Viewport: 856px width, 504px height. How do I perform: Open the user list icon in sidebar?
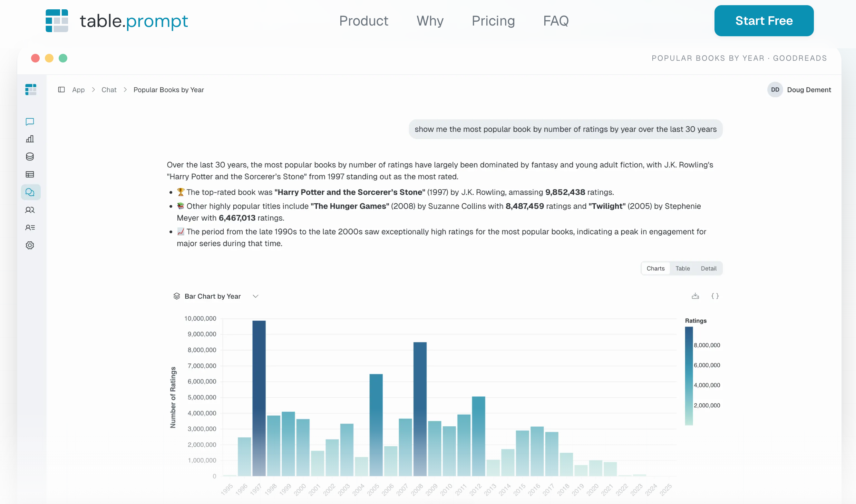point(30,227)
